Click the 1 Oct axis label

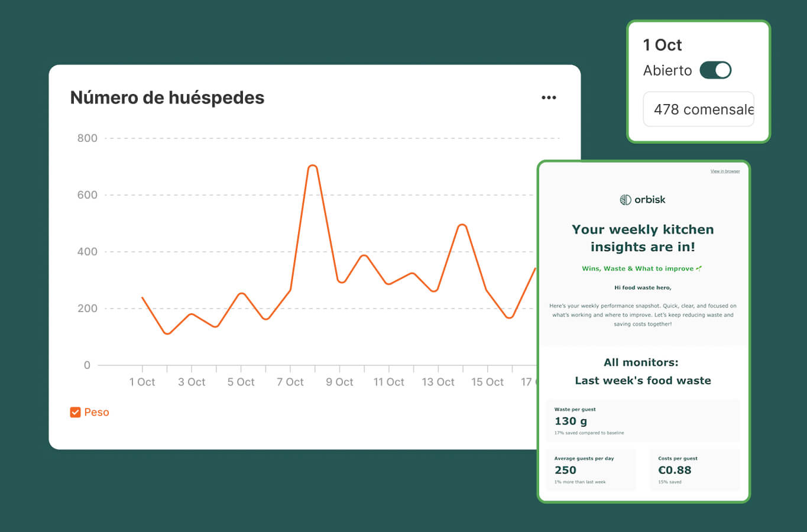(x=142, y=382)
